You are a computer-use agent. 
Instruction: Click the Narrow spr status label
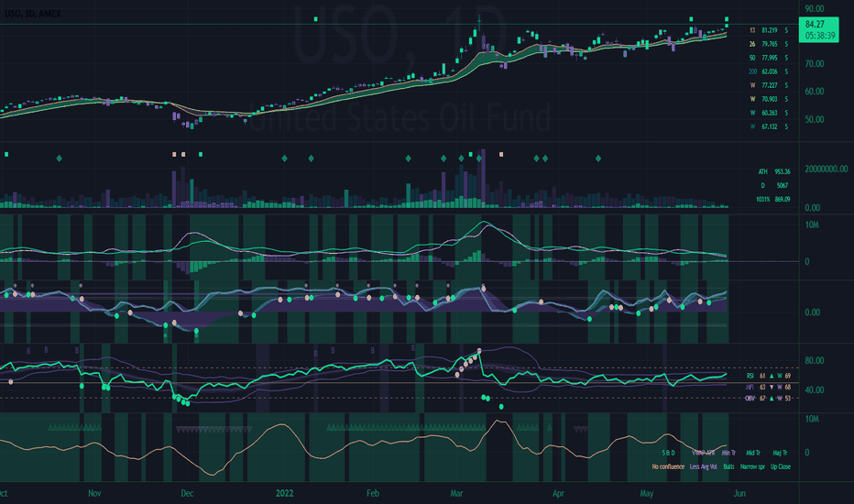coord(752,467)
